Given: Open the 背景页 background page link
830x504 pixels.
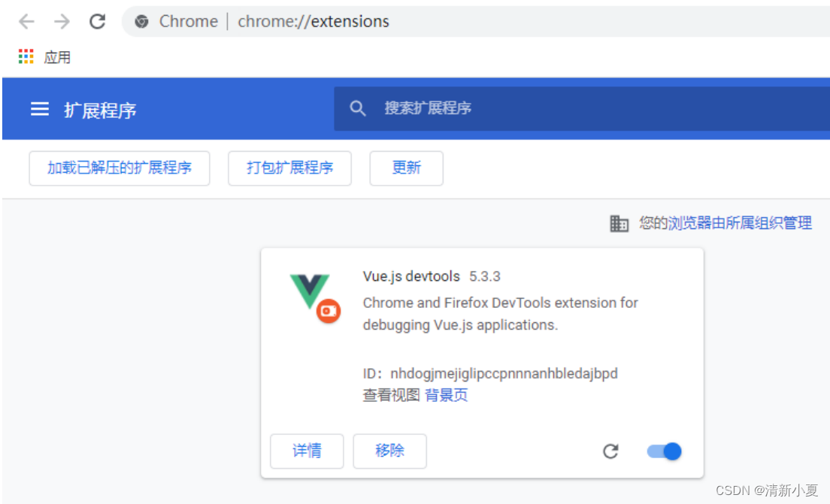Looking at the screenshot, I should (x=447, y=394).
